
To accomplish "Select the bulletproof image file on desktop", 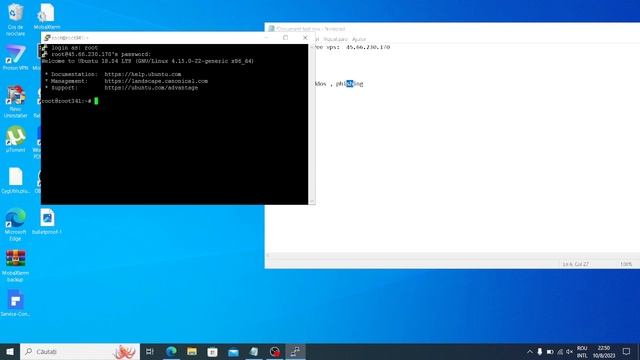I will [47, 221].
